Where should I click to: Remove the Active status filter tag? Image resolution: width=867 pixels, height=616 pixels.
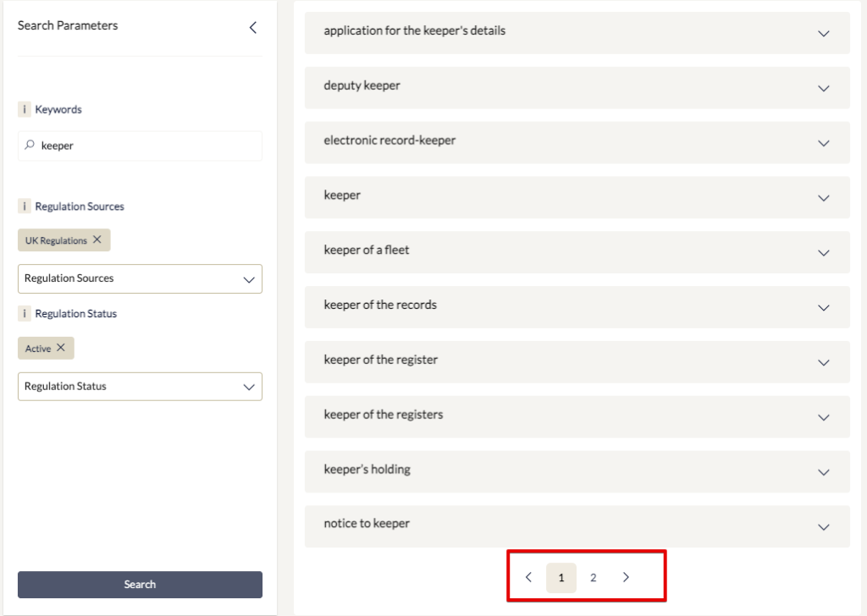pos(61,348)
